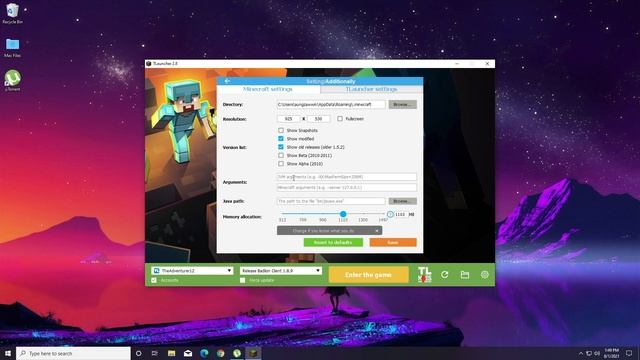Open the volume tray icon
This screenshot has height=360, width=640.
(x=597, y=353)
